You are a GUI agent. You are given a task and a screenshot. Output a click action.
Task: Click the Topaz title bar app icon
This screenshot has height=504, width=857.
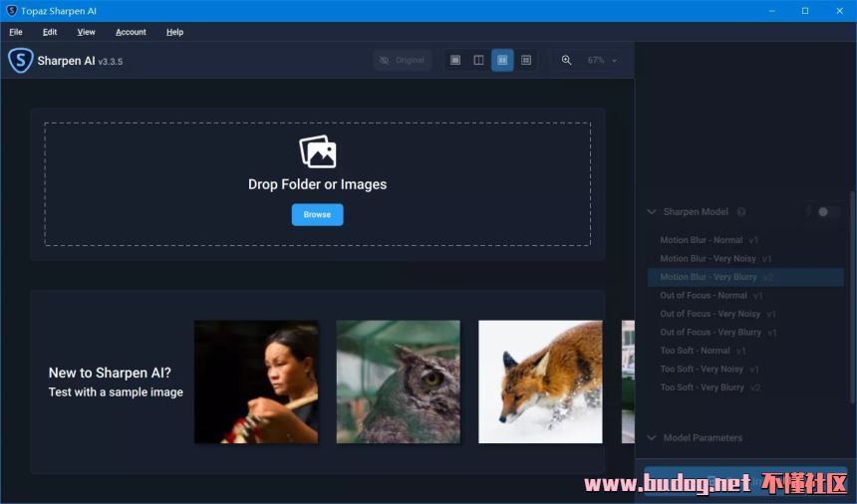12,10
